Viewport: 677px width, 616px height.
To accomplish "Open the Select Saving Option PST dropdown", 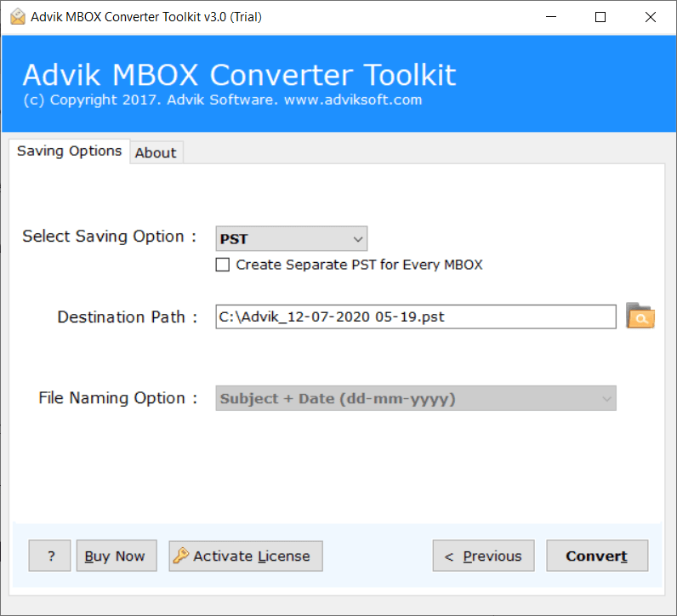I will point(292,238).
